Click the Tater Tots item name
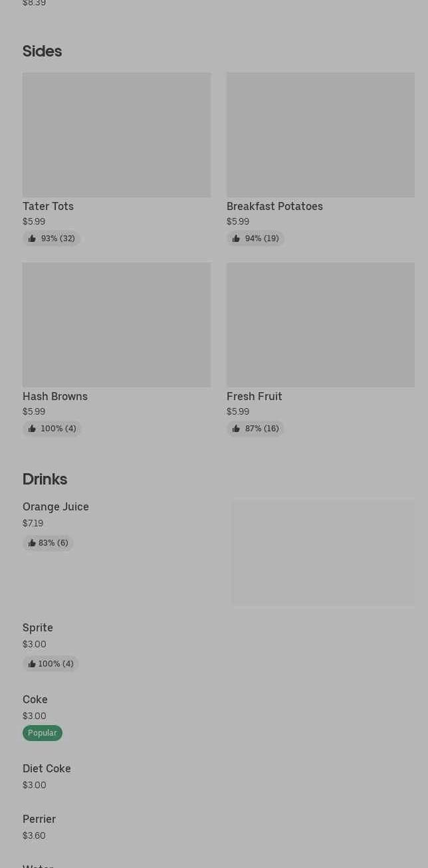The height and width of the screenshot is (868, 428). (x=48, y=207)
